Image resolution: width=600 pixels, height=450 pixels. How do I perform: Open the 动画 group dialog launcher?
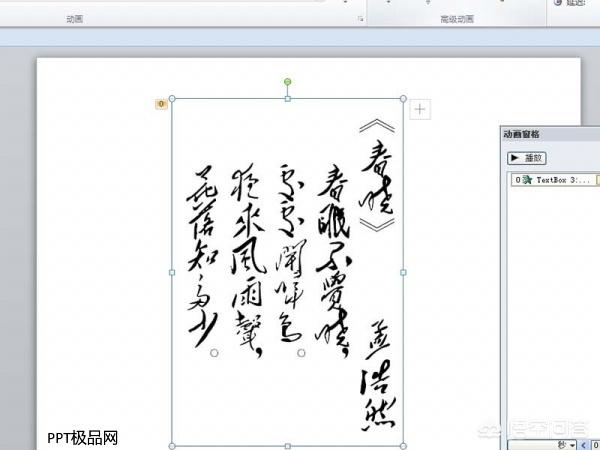pyautogui.click(x=360, y=18)
